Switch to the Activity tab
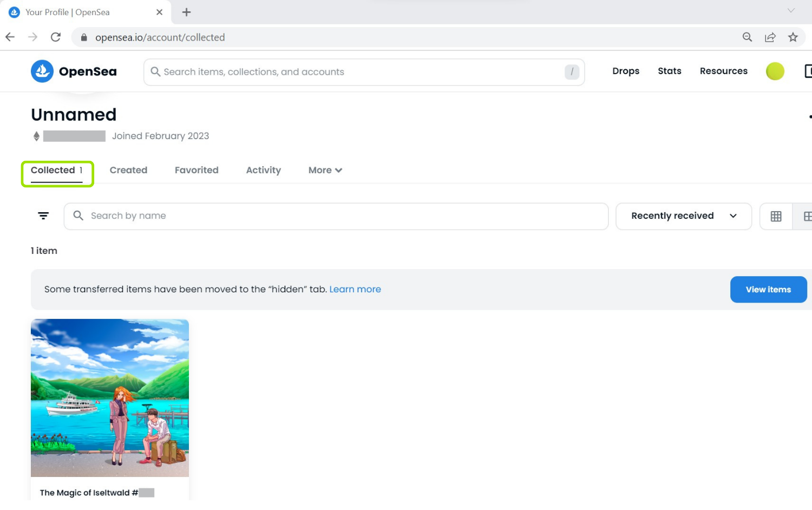 tap(263, 170)
